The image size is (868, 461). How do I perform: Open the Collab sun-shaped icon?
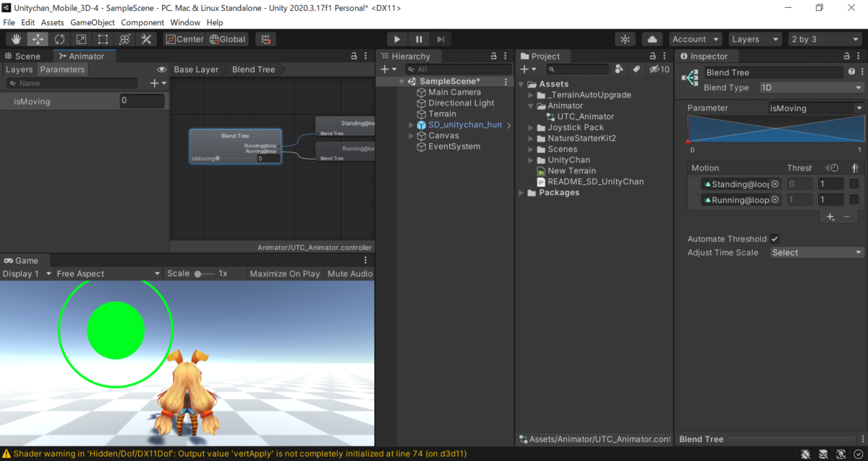tap(625, 39)
